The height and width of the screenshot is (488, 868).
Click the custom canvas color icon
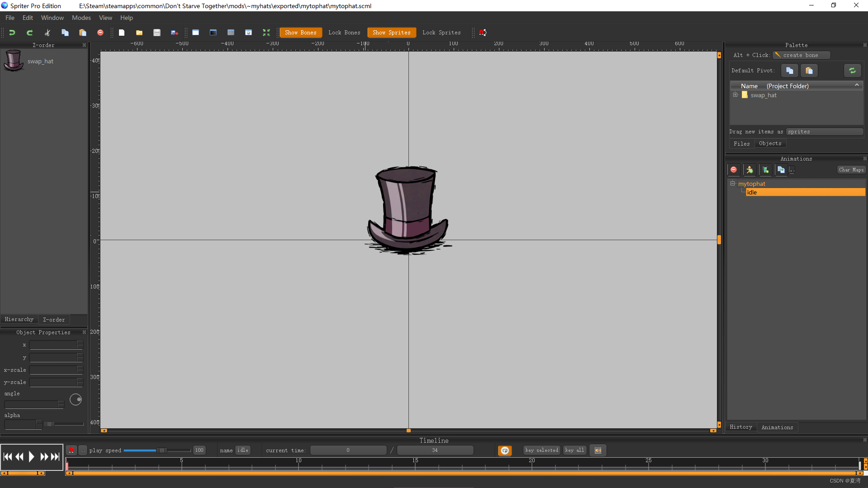pyautogui.click(x=248, y=33)
